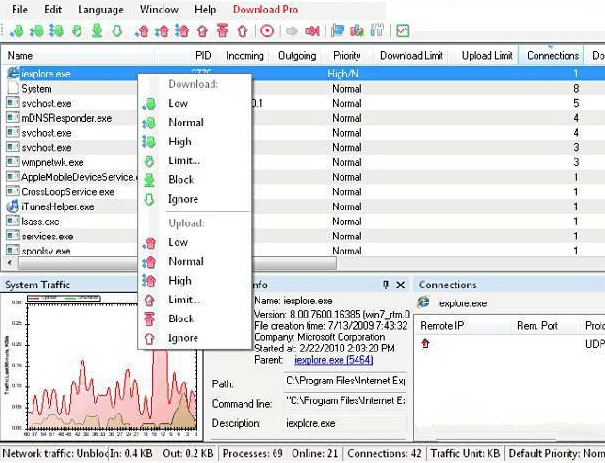Image resolution: width=605 pixels, height=463 pixels.
Task: Click the left scroll arrow of process list
Action: click(10, 263)
